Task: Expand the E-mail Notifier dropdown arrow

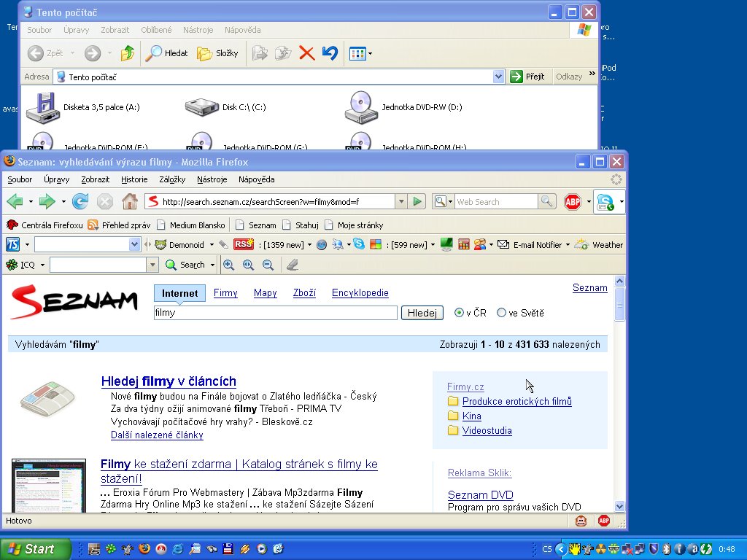Action: point(568,245)
